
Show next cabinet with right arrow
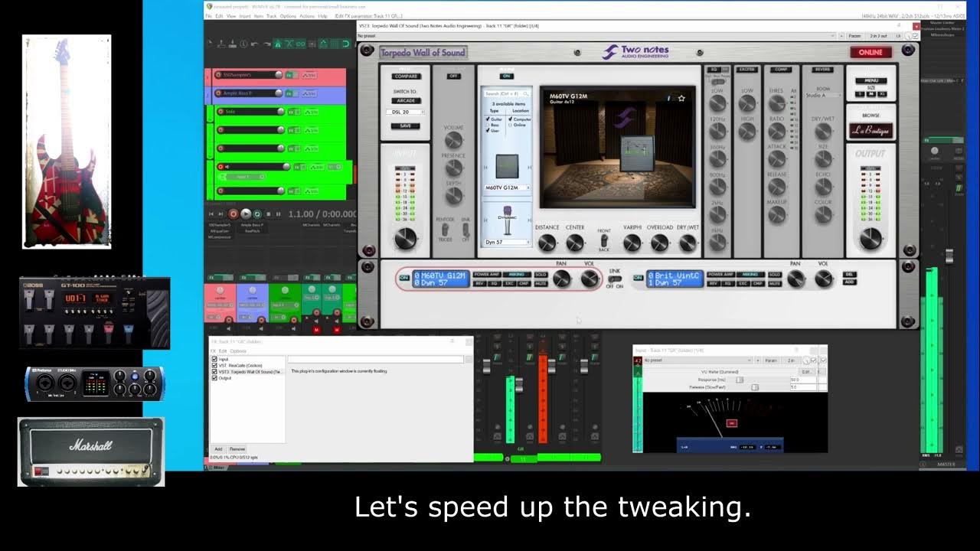point(528,167)
